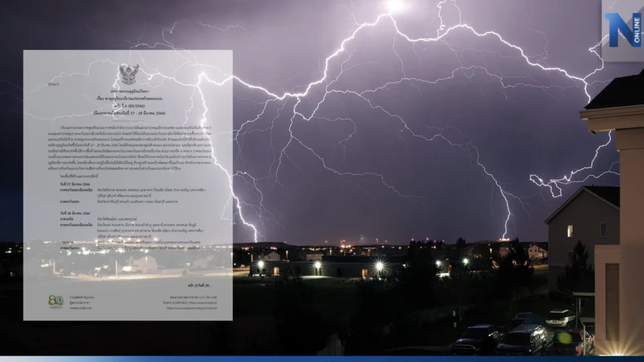This screenshot has width=644, height=362.
Task: Click the date range line 27 - 29 มีนาคม 2566
Action: pyautogui.click(x=128, y=112)
